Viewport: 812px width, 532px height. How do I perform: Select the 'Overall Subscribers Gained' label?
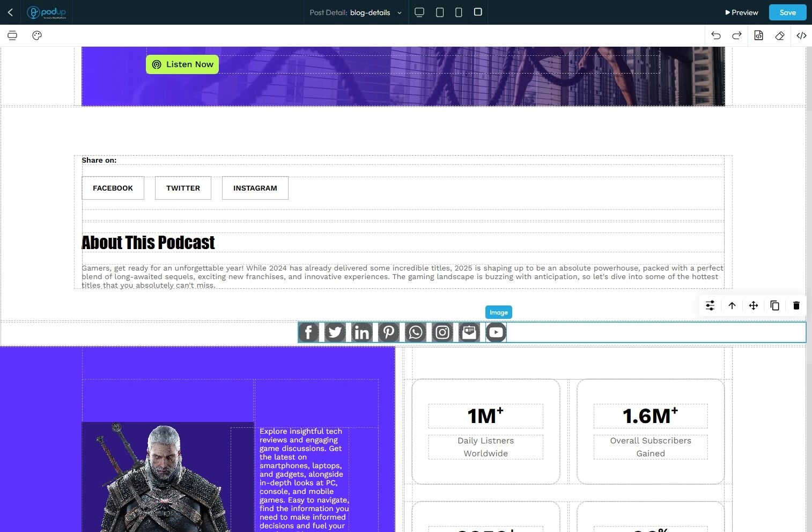651,447
